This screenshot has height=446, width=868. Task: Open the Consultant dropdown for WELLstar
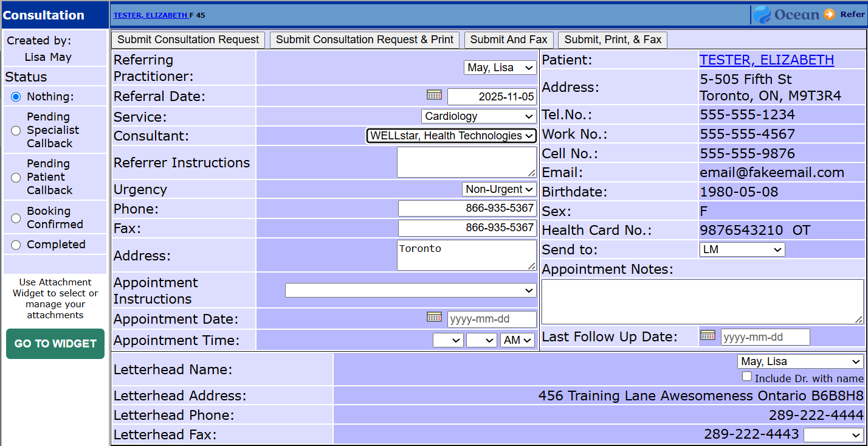[x=450, y=136]
